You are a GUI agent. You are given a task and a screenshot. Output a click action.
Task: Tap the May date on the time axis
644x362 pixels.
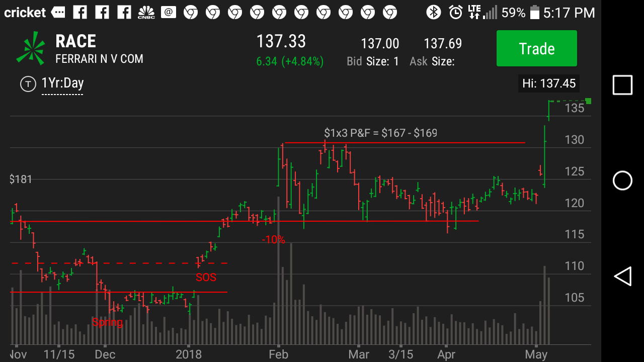pos(536,354)
